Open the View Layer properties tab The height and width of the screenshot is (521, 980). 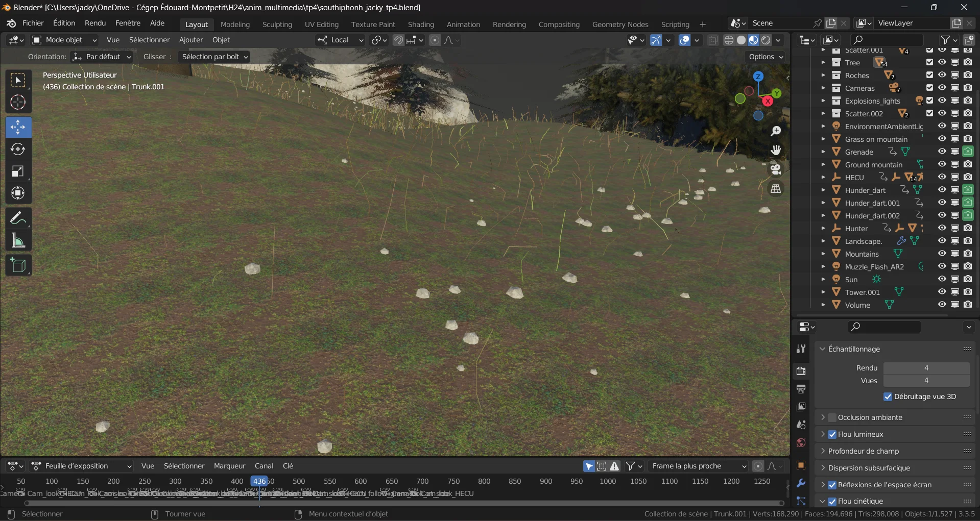(801, 407)
